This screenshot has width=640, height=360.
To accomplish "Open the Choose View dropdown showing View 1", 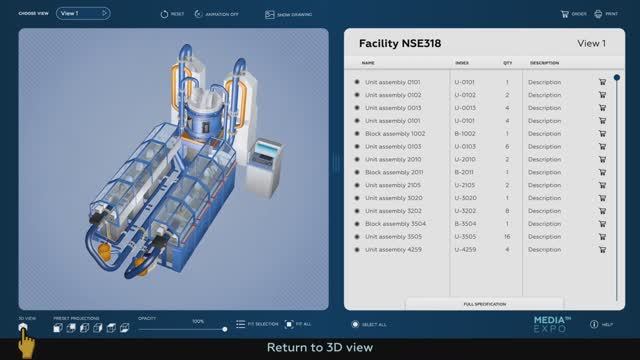I will pos(83,13).
